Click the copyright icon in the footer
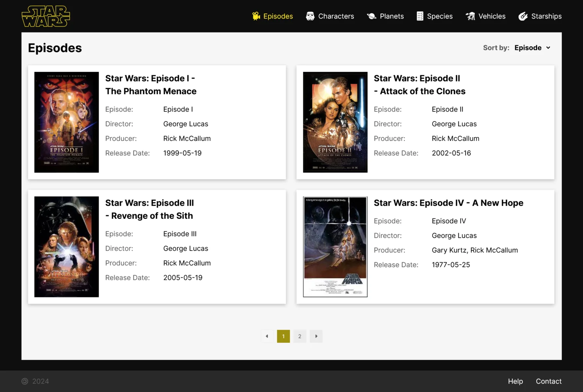Image resolution: width=583 pixels, height=392 pixels. [x=25, y=381]
